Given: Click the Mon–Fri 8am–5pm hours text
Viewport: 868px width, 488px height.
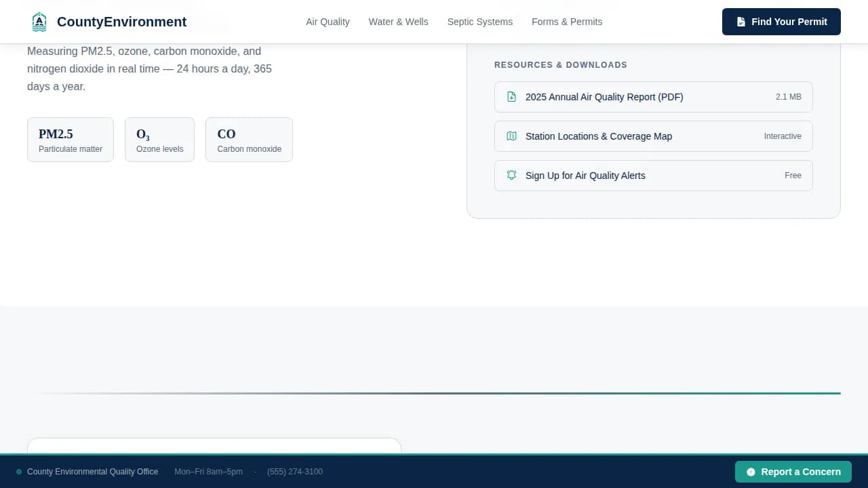Looking at the screenshot, I should pos(208,472).
